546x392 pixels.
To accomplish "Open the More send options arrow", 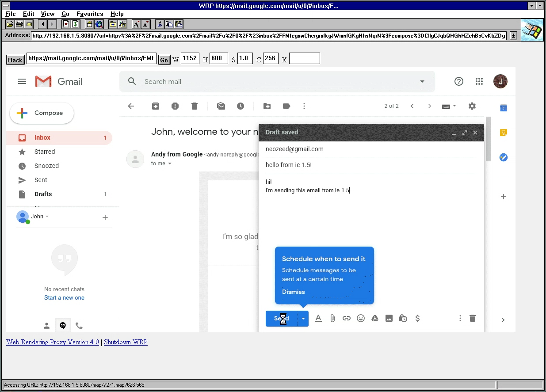I will [x=303, y=318].
